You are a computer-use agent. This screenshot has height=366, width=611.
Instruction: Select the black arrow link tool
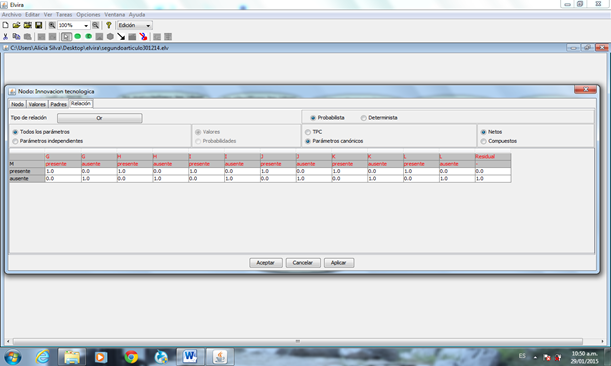[x=121, y=37]
